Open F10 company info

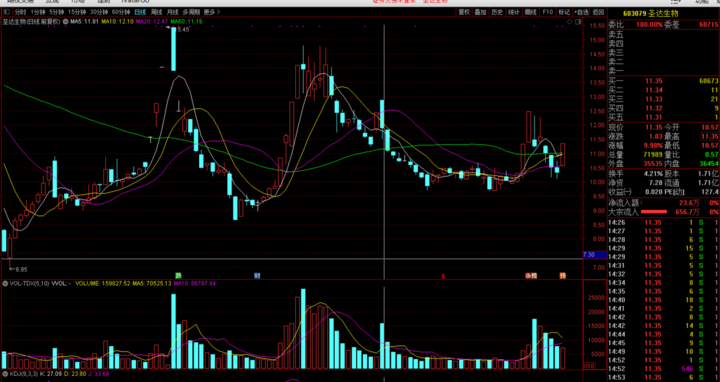547,12
